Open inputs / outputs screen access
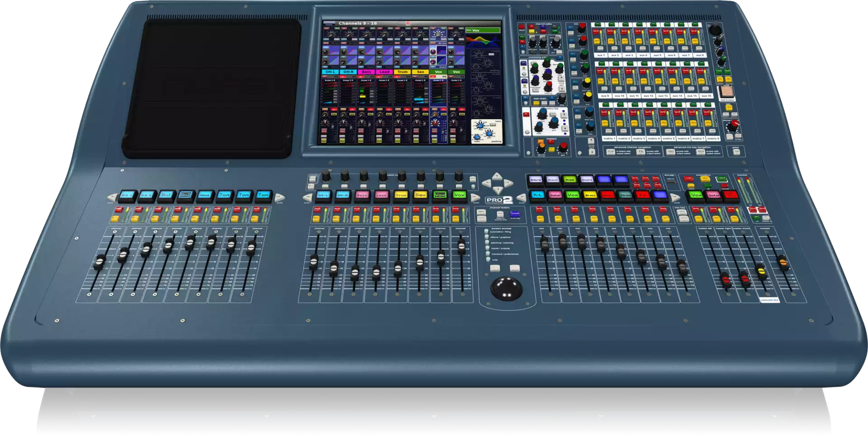The height and width of the screenshot is (437, 868). [x=487, y=248]
